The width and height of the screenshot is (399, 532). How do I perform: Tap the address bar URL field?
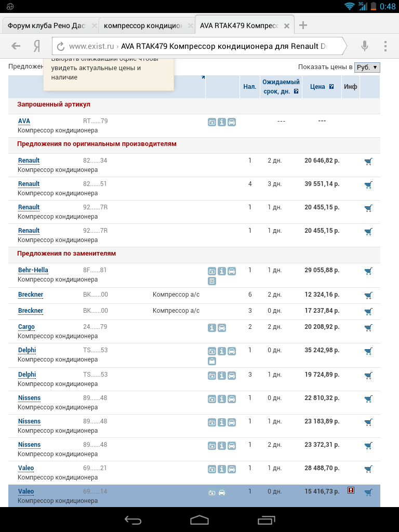(x=199, y=46)
